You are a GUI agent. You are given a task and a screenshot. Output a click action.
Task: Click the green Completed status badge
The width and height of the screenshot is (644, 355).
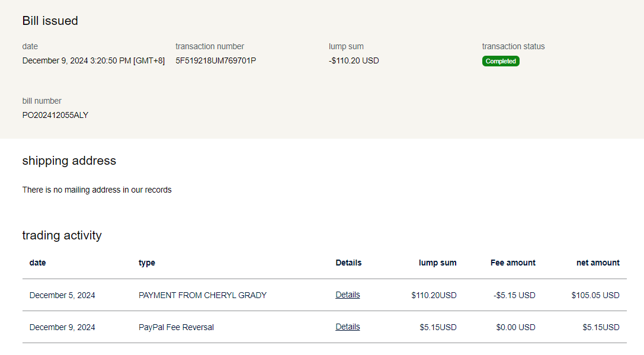pyautogui.click(x=501, y=61)
